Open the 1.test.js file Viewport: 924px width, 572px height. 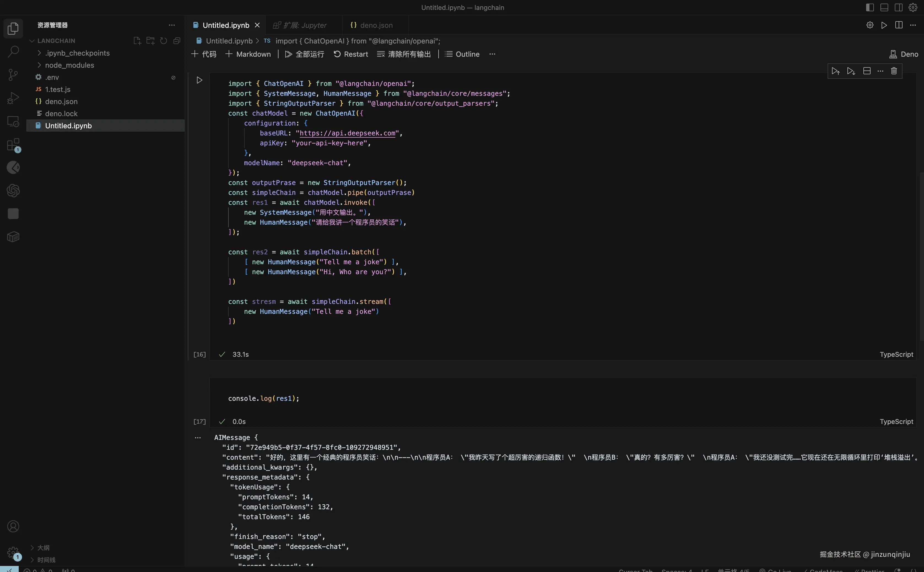(x=58, y=89)
